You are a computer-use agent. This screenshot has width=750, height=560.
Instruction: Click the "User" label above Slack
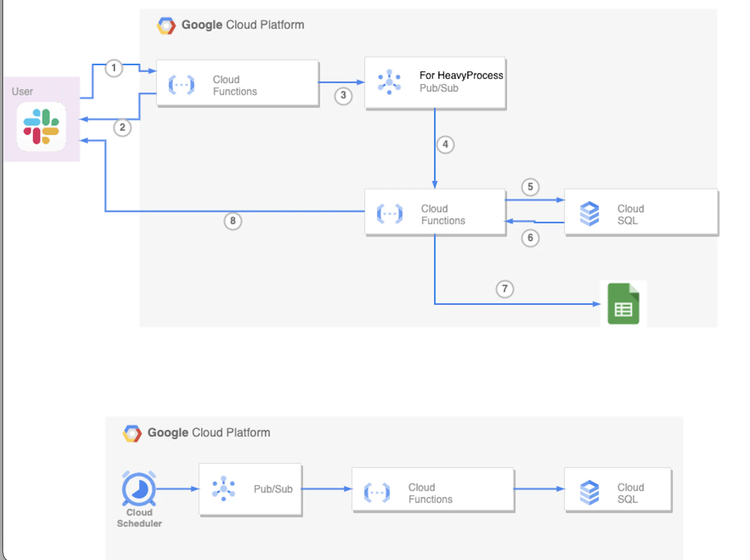click(x=22, y=91)
